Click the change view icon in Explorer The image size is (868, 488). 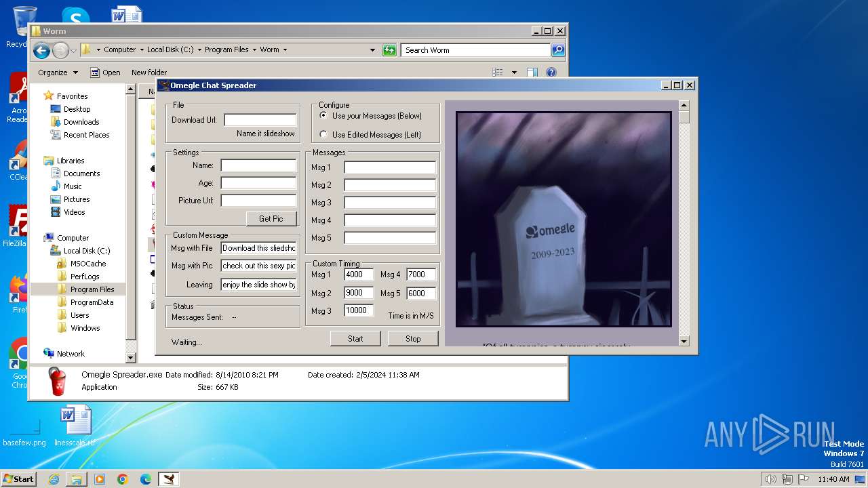[498, 73]
